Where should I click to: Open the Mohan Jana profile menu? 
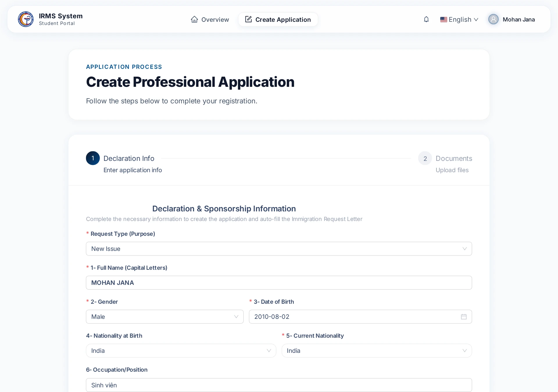coord(512,19)
